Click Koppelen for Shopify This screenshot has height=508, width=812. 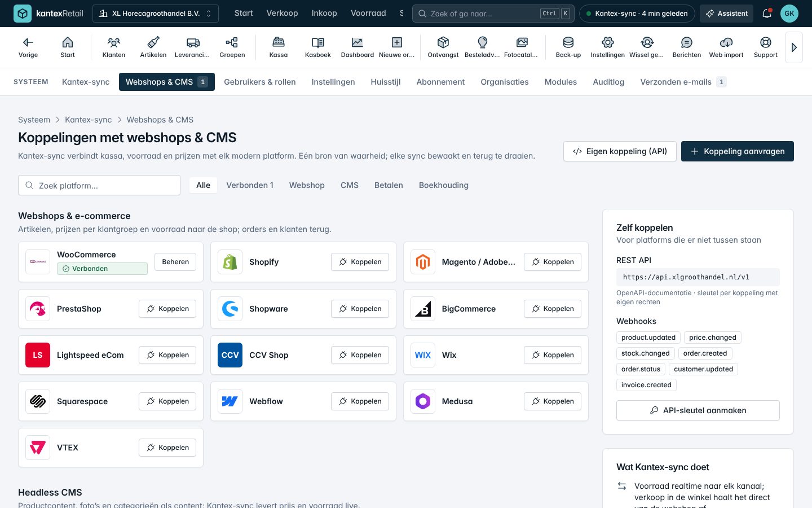point(360,262)
